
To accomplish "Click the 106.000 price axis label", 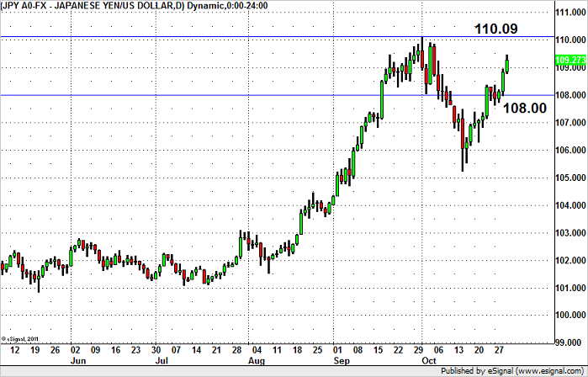I will 572,150.
